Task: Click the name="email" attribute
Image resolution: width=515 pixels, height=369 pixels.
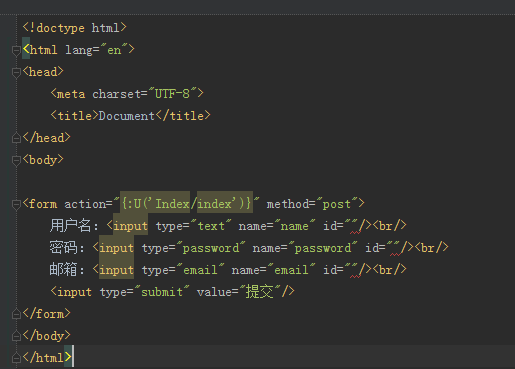Action: click(273, 270)
